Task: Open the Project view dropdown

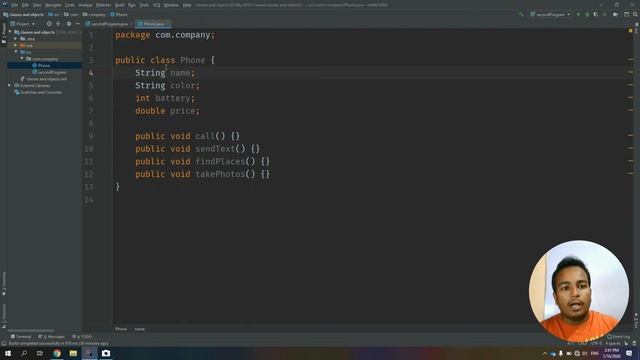Action: point(23,24)
